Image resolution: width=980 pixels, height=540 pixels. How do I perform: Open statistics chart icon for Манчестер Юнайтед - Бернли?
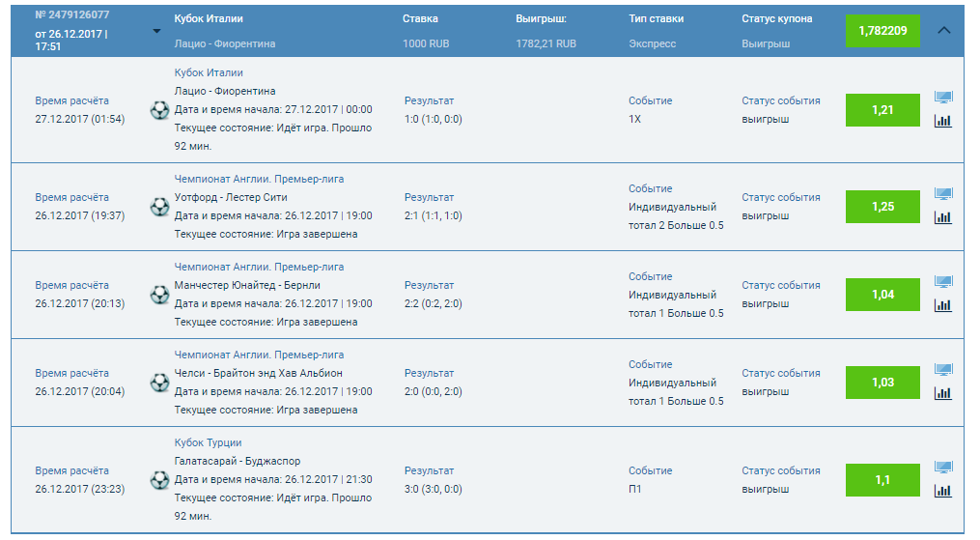tap(943, 305)
